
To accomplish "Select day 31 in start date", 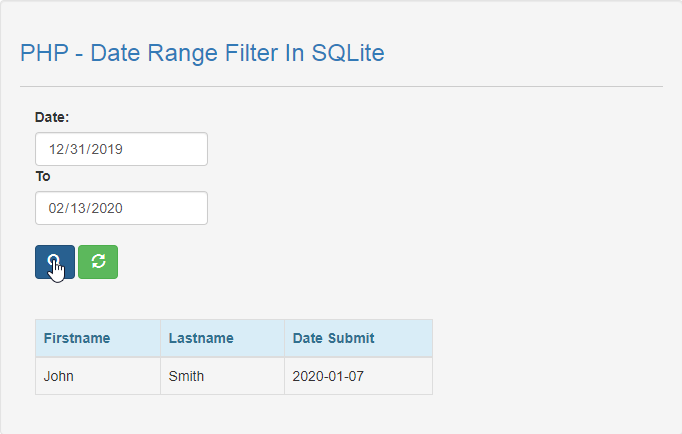I will (79, 149).
